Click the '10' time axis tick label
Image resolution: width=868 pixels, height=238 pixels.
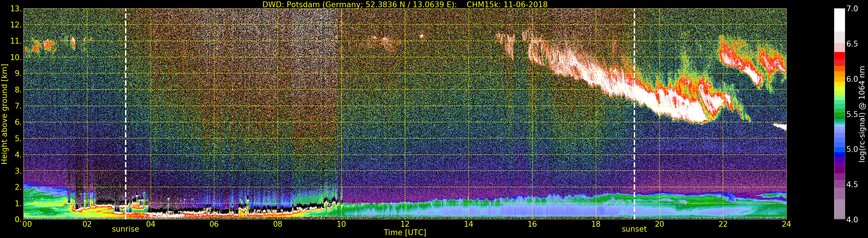tap(341, 224)
